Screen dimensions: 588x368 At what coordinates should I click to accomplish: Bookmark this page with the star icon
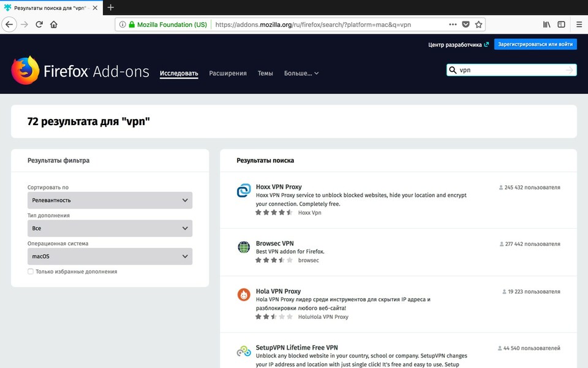pyautogui.click(x=478, y=25)
